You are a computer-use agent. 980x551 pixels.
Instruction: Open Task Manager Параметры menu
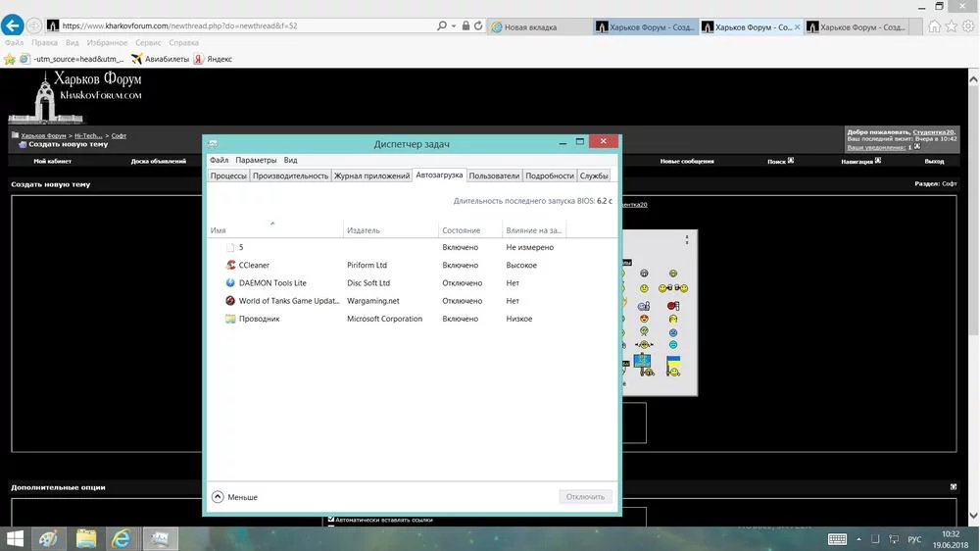coord(256,160)
